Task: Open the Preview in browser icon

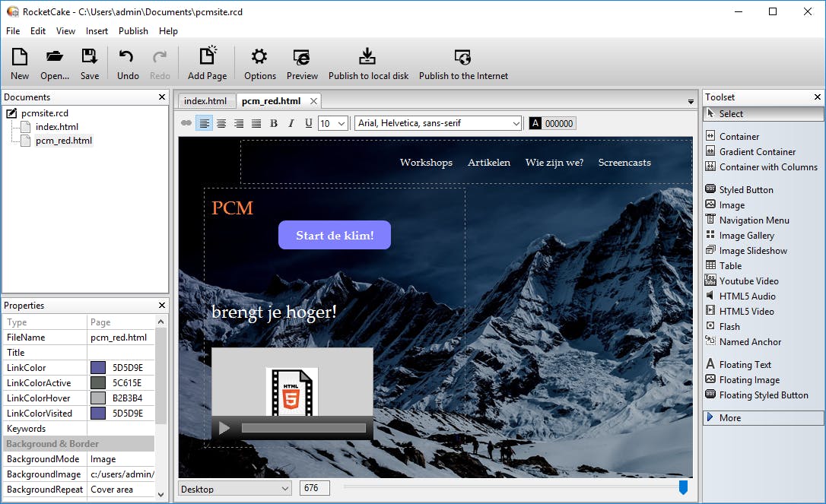Action: coord(302,58)
